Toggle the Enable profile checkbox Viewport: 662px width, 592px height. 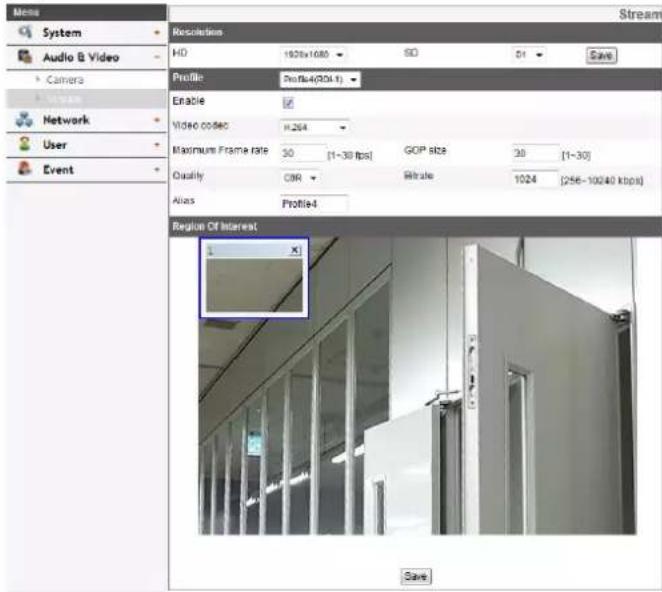(x=288, y=103)
